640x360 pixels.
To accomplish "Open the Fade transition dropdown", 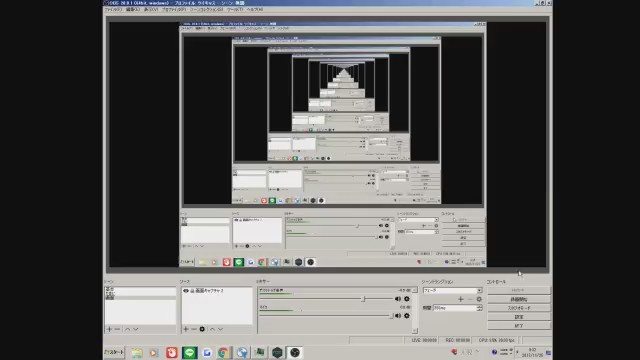I will click(x=452, y=290).
